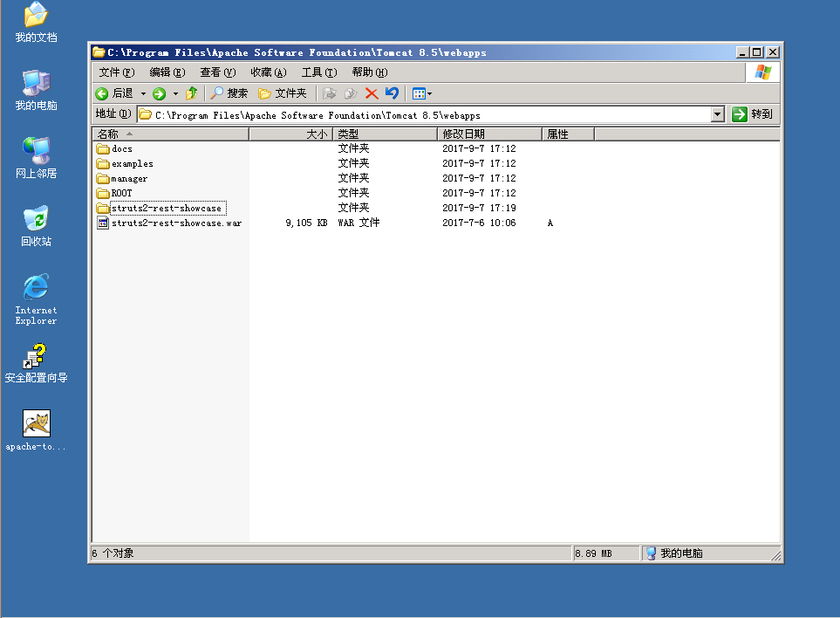Sort by the 名称 column header

171,134
